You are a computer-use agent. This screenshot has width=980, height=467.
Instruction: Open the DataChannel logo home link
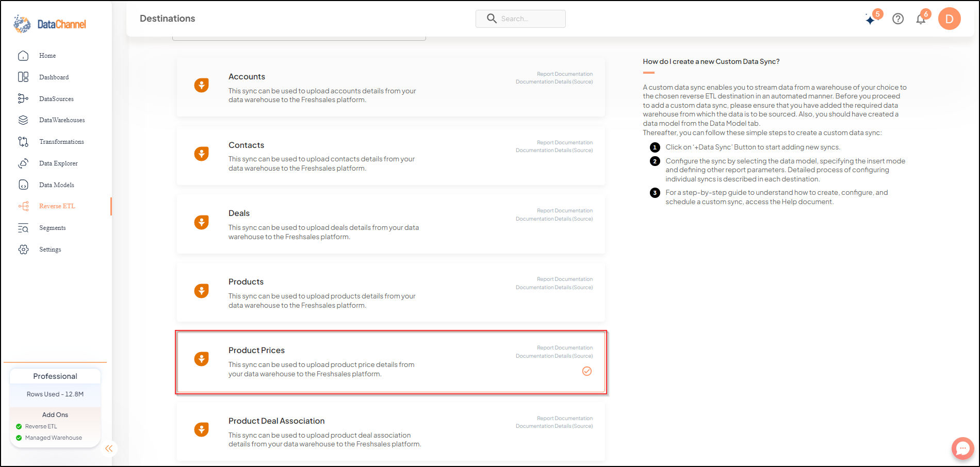coord(50,24)
